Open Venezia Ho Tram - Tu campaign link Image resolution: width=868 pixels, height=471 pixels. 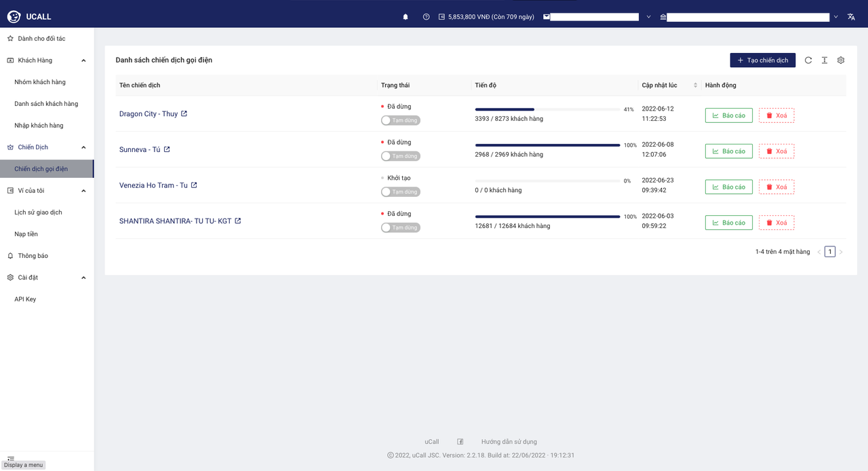[153, 185]
